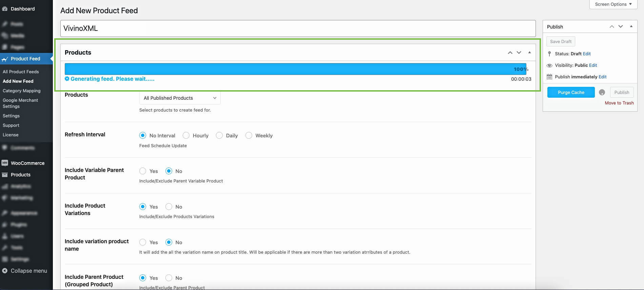Open the Product Feed sidebar menu
This screenshot has width=644, height=290.
[x=25, y=59]
